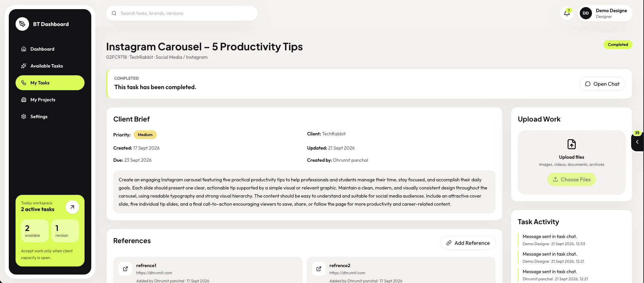Image resolution: width=644 pixels, height=283 pixels.
Task: Click the Updated: 21 Sept 2026 text
Action: 331,148
